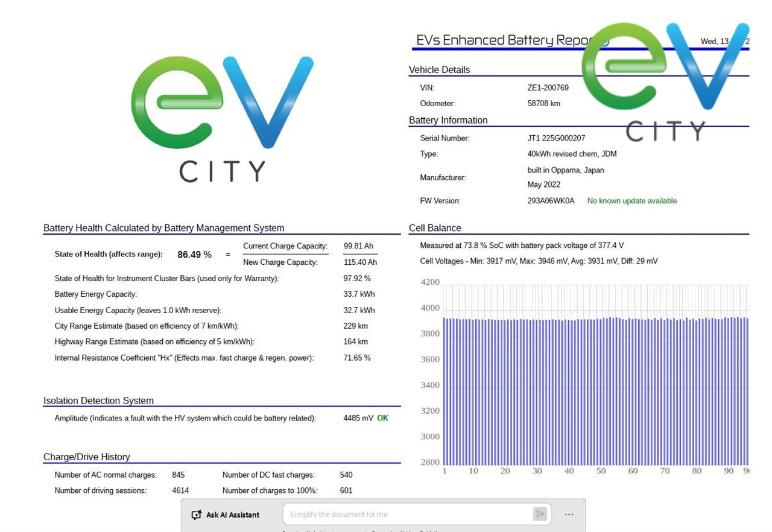The width and height of the screenshot is (772, 532).
Task: Open the three-dot more options menu
Action: (x=569, y=515)
